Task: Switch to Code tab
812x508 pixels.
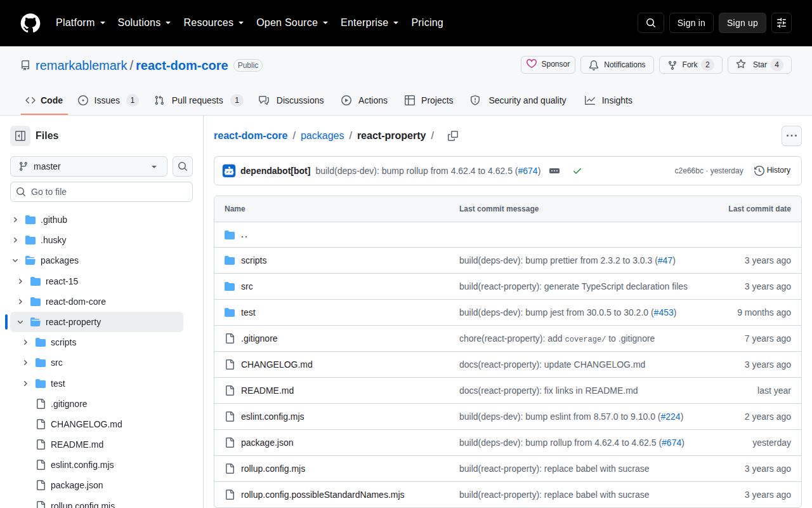Action: point(44,100)
